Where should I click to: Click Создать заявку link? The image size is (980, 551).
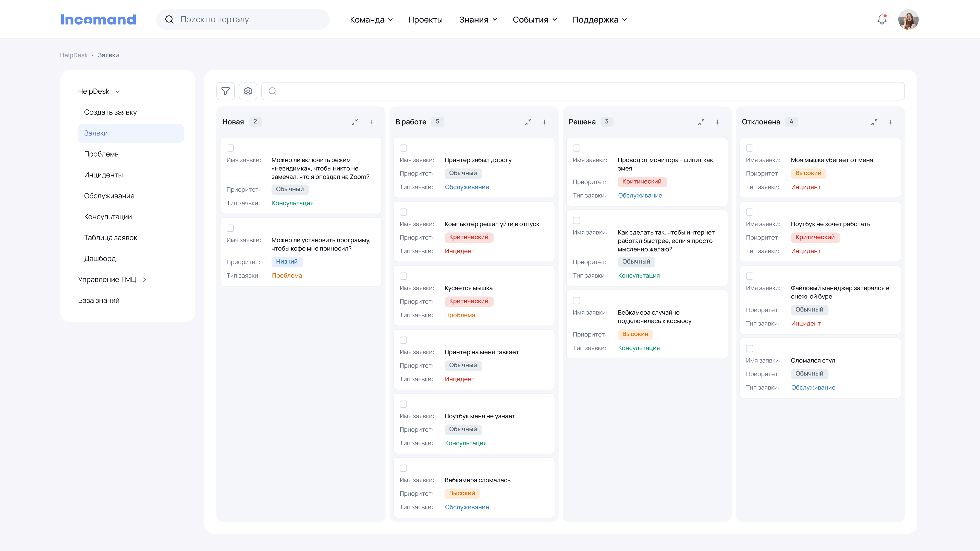click(110, 112)
